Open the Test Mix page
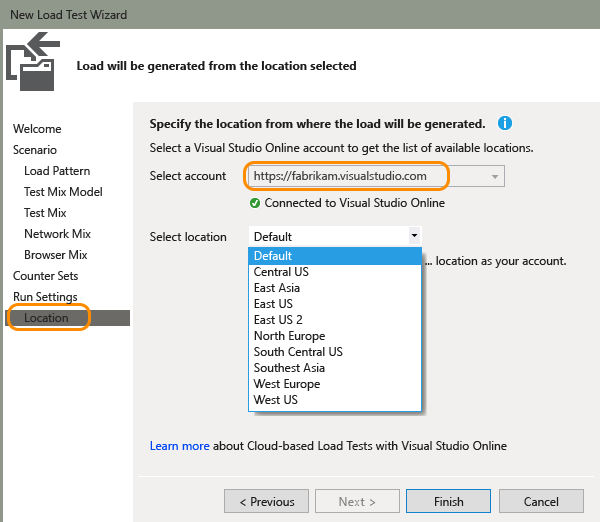 45,213
